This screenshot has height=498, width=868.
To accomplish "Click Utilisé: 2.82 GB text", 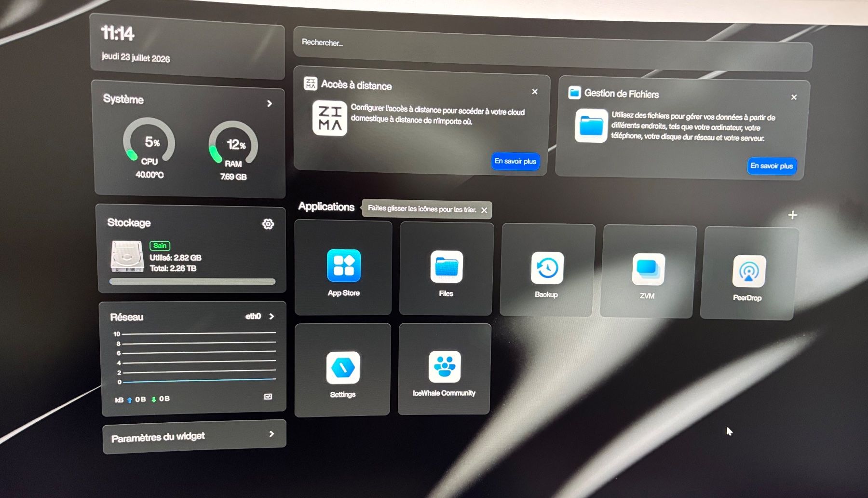I will pos(176,257).
